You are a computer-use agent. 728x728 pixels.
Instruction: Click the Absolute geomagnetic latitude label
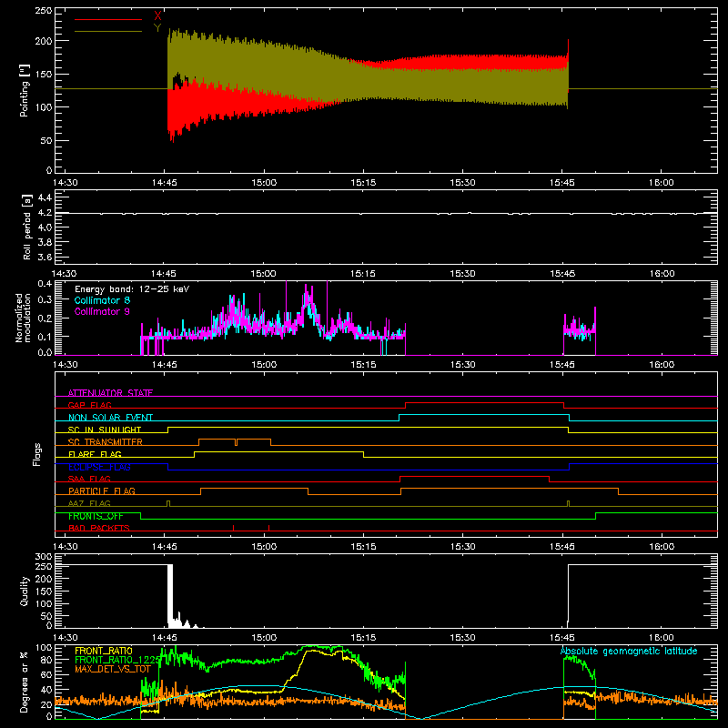tap(629, 652)
